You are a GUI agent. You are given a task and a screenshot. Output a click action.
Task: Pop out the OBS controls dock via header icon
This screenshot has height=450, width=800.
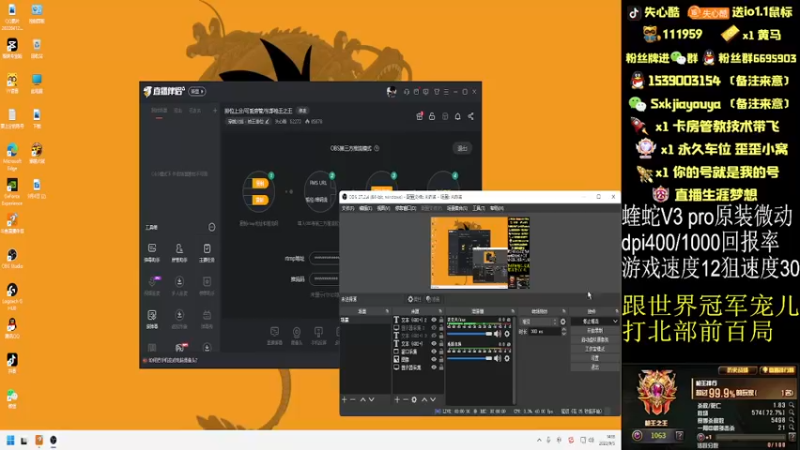(x=616, y=311)
